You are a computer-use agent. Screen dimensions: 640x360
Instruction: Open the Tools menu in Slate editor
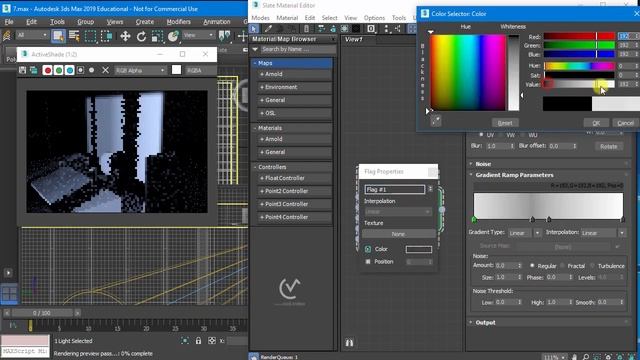click(399, 18)
